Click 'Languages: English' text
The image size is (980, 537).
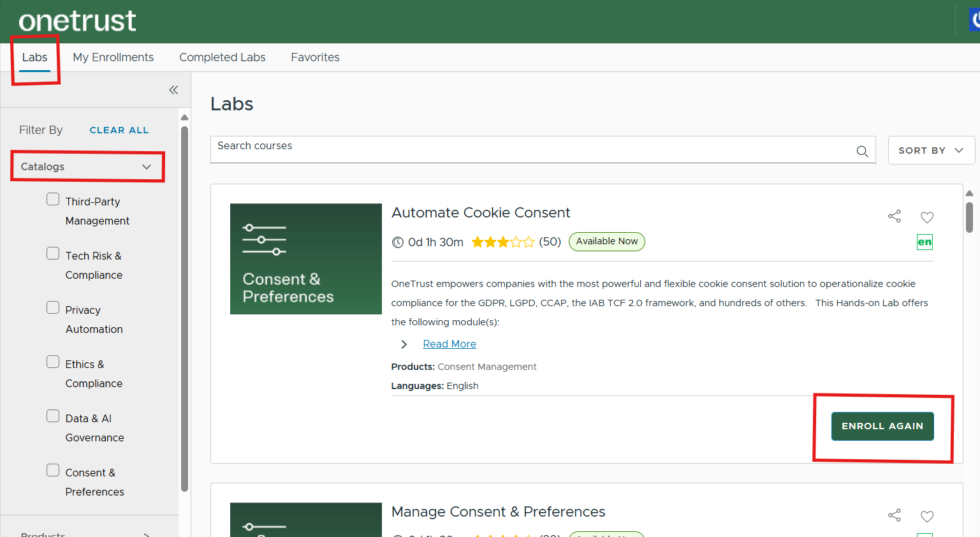(x=435, y=386)
